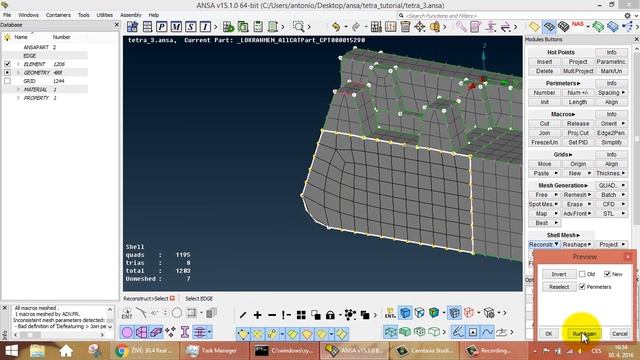Open the Remesh submenu button
640x360 pixels.
tap(578, 195)
